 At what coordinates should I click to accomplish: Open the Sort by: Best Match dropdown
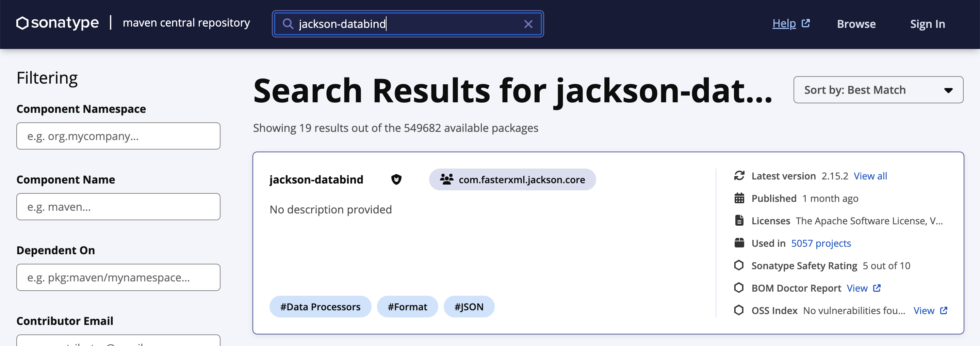coord(878,90)
